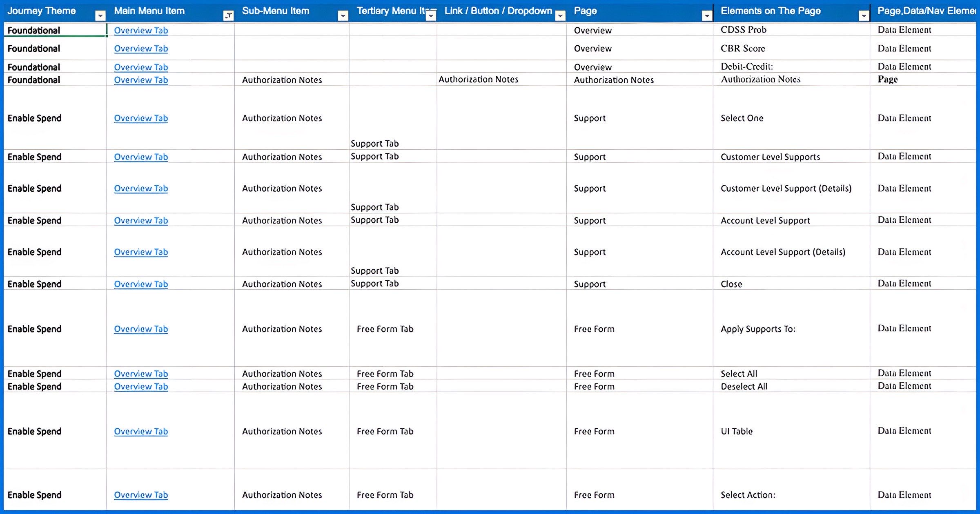980x514 pixels.
Task: Open the Elements on The Page filter dropdown
Action: tap(864, 16)
